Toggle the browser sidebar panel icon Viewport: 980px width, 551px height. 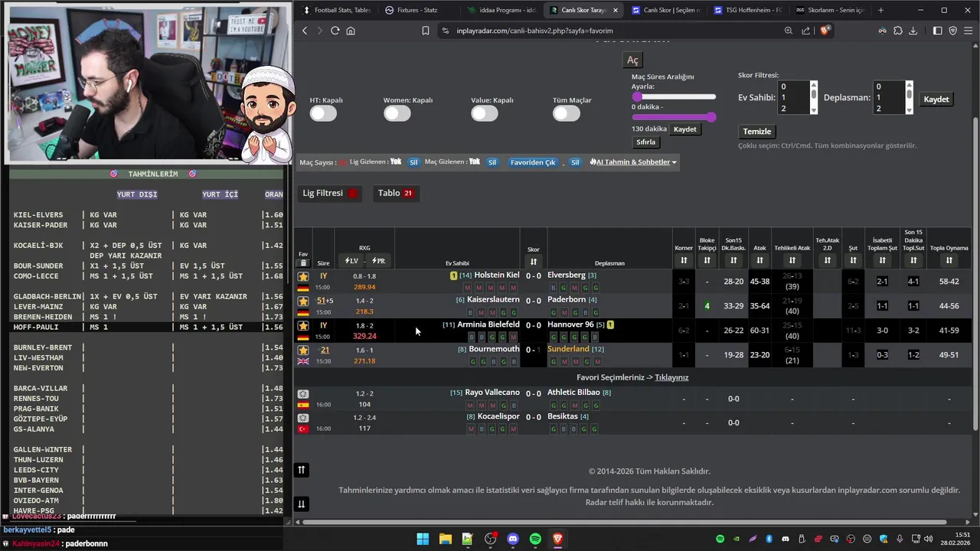(x=938, y=31)
